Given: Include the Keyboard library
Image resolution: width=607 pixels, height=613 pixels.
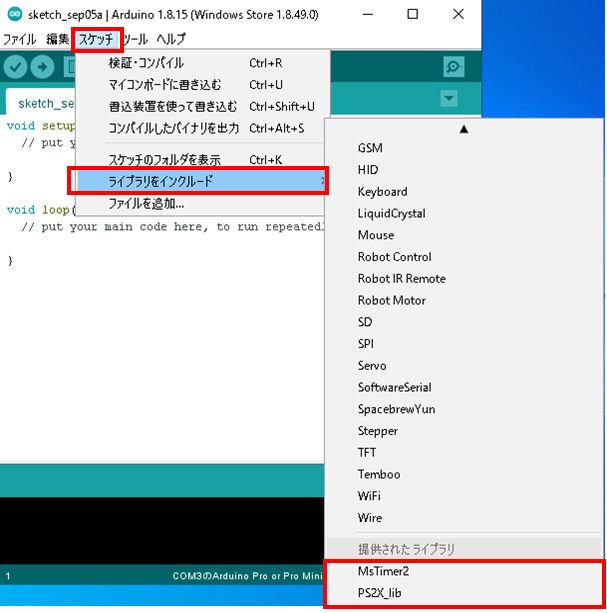Looking at the screenshot, I should point(464,192).
